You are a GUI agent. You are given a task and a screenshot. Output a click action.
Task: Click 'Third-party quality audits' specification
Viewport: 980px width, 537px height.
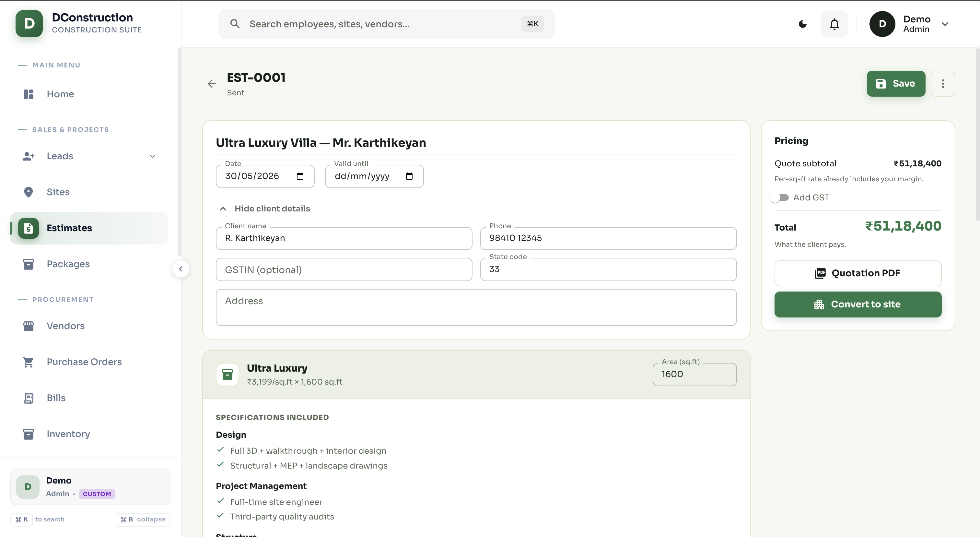pyautogui.click(x=282, y=517)
